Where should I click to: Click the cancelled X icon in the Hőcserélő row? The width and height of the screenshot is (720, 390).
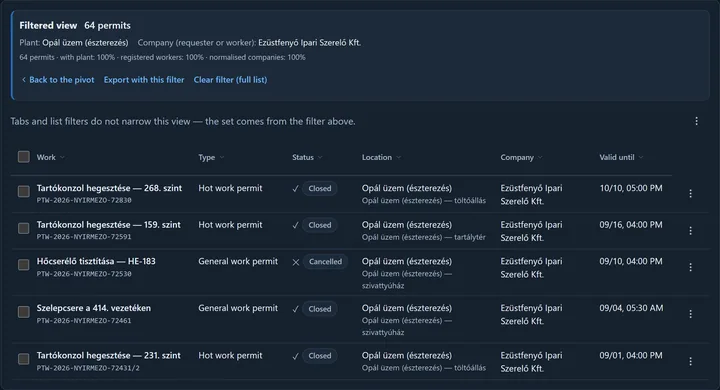click(296, 262)
